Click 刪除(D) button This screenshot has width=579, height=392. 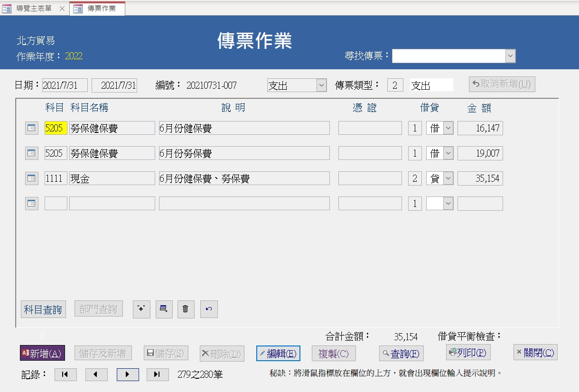click(x=222, y=353)
